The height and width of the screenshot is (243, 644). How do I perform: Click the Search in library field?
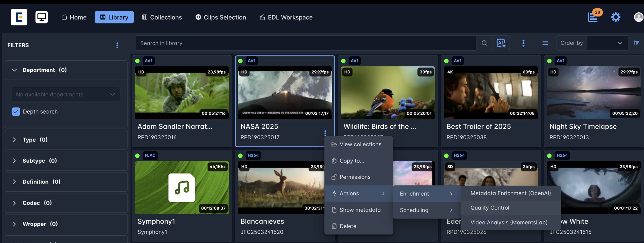pyautogui.click(x=306, y=43)
